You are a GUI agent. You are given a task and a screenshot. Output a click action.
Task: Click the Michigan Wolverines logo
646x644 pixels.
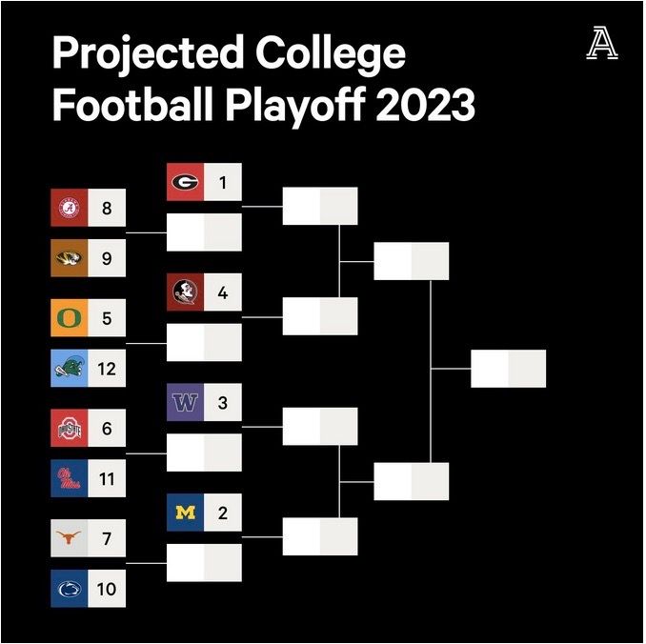coord(185,513)
